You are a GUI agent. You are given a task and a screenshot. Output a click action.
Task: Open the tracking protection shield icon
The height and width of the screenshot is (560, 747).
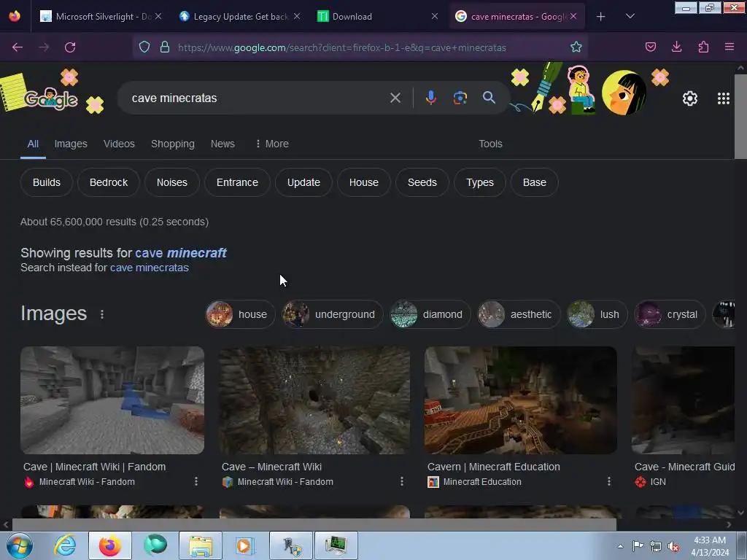tap(144, 47)
